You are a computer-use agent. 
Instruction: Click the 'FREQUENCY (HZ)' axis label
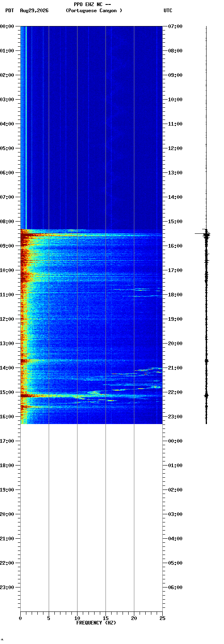coord(96,623)
